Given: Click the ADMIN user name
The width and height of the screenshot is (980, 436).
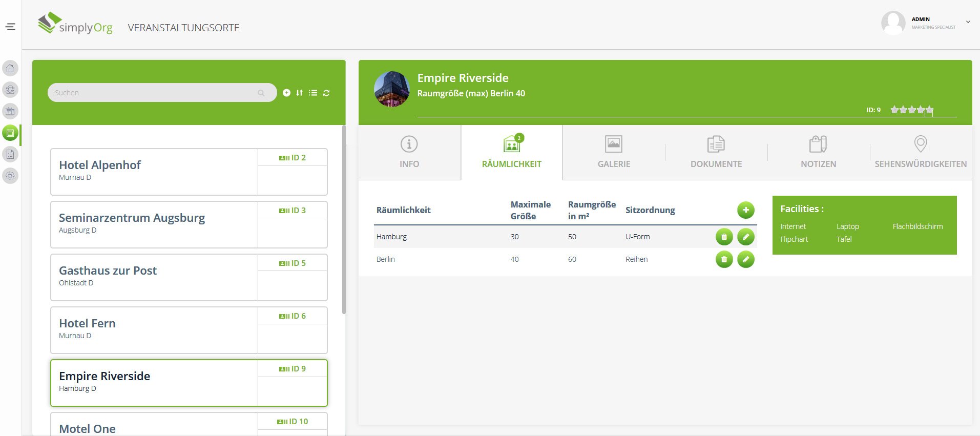Looking at the screenshot, I should pos(921,19).
